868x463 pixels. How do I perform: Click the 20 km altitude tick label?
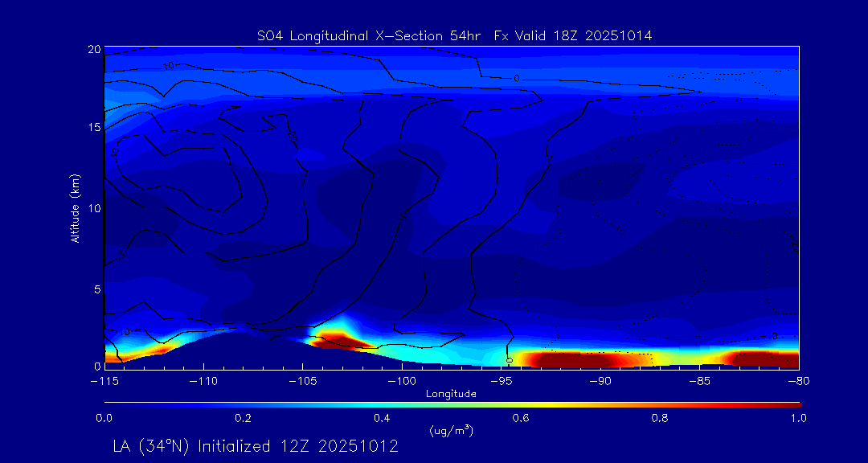point(92,49)
